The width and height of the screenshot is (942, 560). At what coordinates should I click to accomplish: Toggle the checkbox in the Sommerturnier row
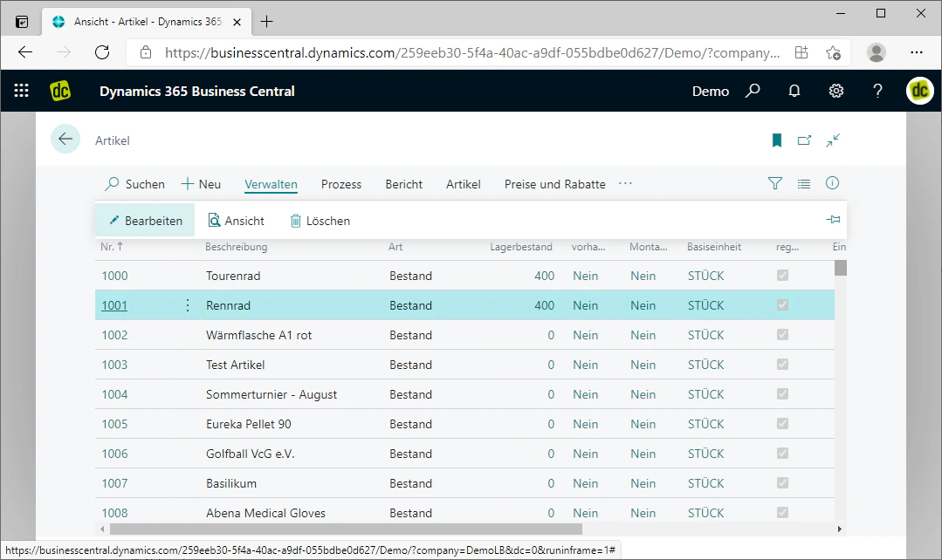pyautogui.click(x=782, y=393)
